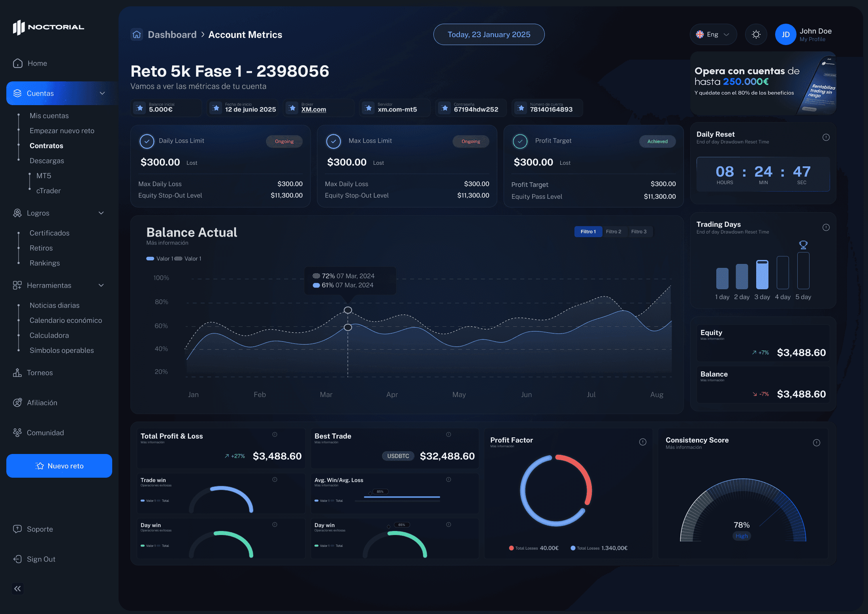Click Consistency Score info icon
Image resolution: width=868 pixels, height=614 pixels.
click(x=817, y=443)
